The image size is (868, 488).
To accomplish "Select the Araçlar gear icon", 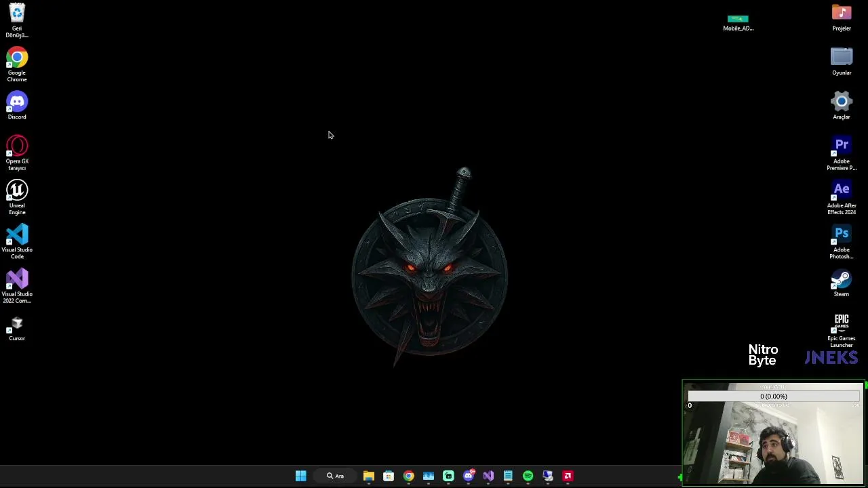I will [x=842, y=106].
